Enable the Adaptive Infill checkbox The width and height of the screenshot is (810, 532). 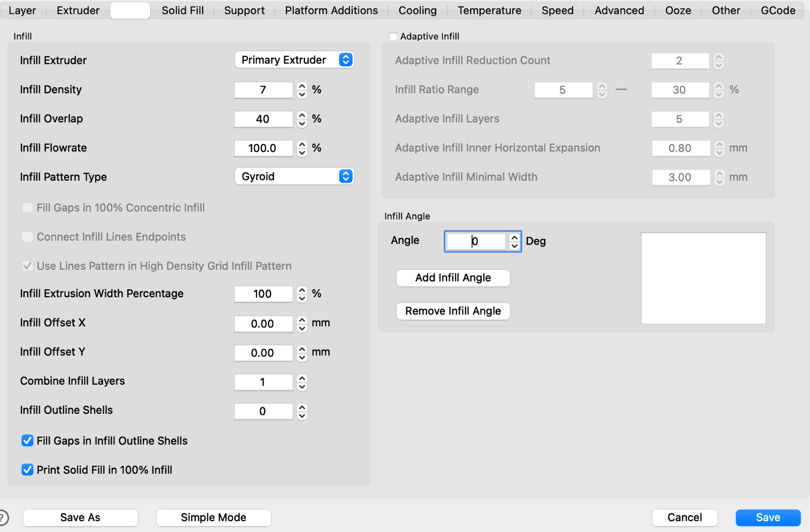[x=393, y=37]
